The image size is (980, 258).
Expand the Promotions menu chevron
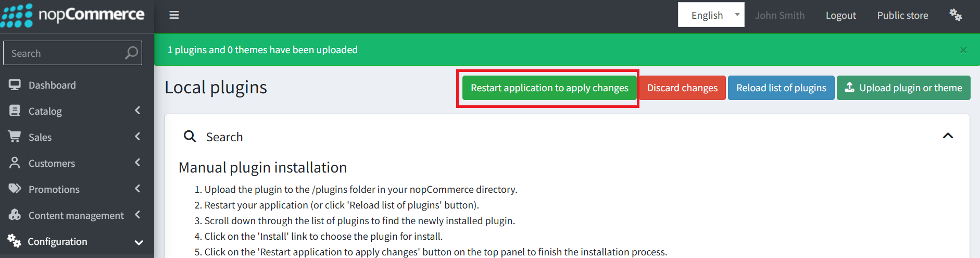point(137,189)
